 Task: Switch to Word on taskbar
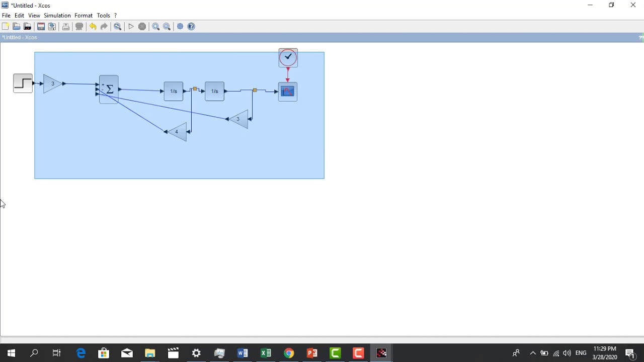point(243,353)
